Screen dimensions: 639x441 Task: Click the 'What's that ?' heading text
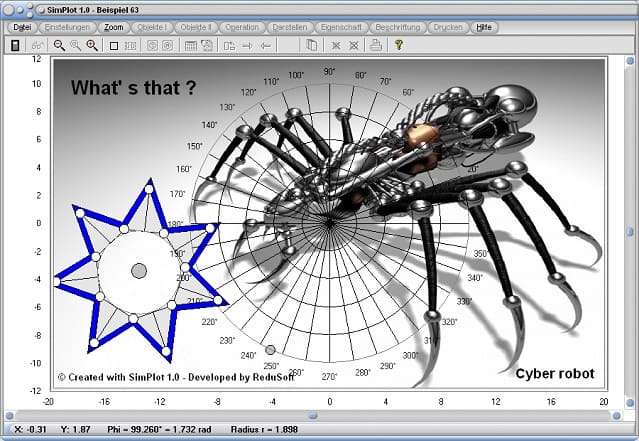click(x=133, y=88)
